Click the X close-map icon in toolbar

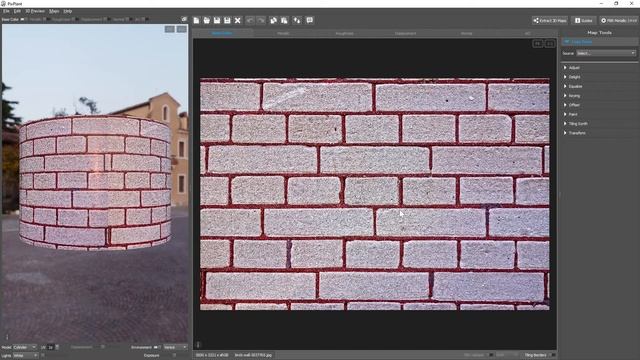tap(238, 20)
